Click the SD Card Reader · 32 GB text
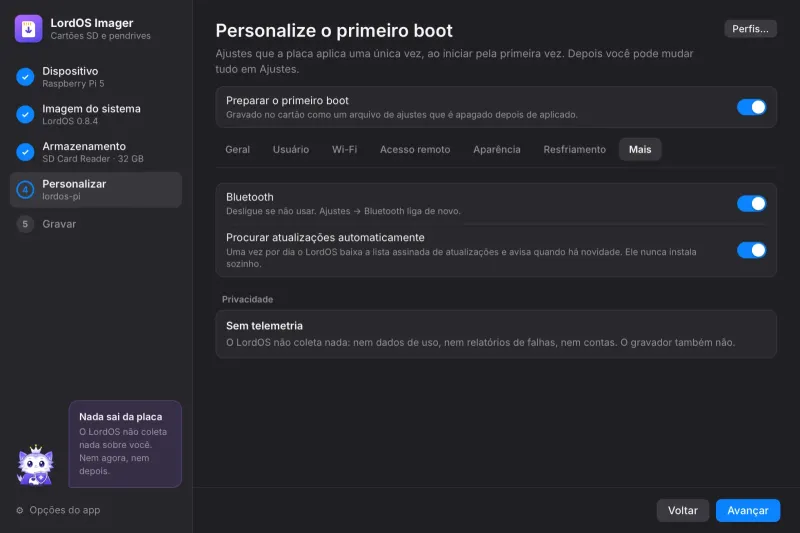This screenshot has height=533, width=800. pyautogui.click(x=93, y=159)
